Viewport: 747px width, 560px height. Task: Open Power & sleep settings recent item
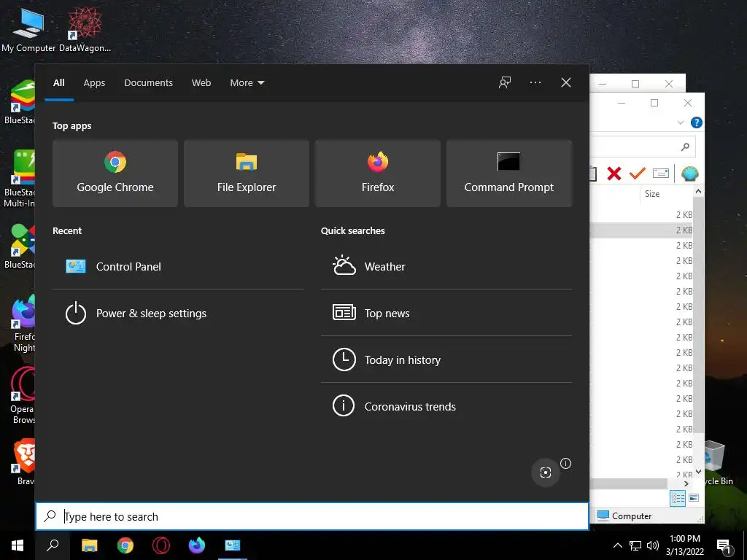pos(178,314)
